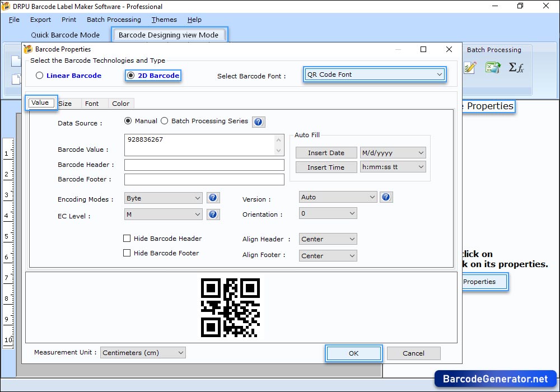The height and width of the screenshot is (392, 560).
Task: Open the Batch Processing menu
Action: tap(114, 20)
